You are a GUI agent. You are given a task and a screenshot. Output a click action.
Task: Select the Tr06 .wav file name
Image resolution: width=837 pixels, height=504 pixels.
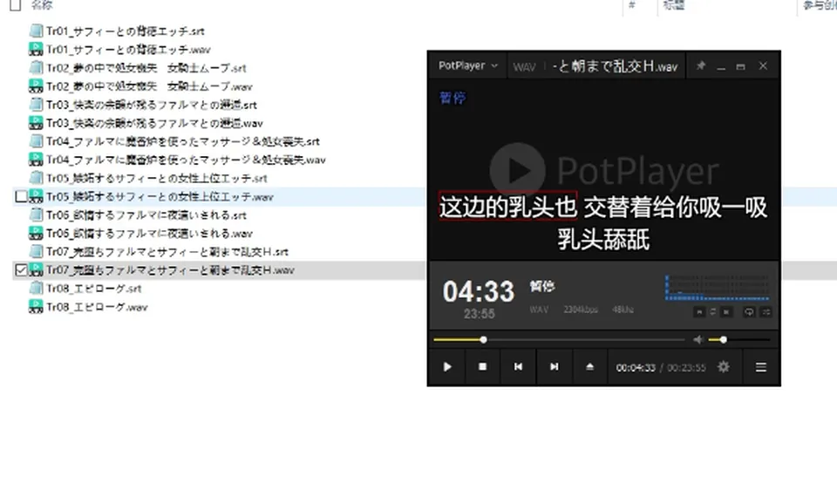pos(149,234)
